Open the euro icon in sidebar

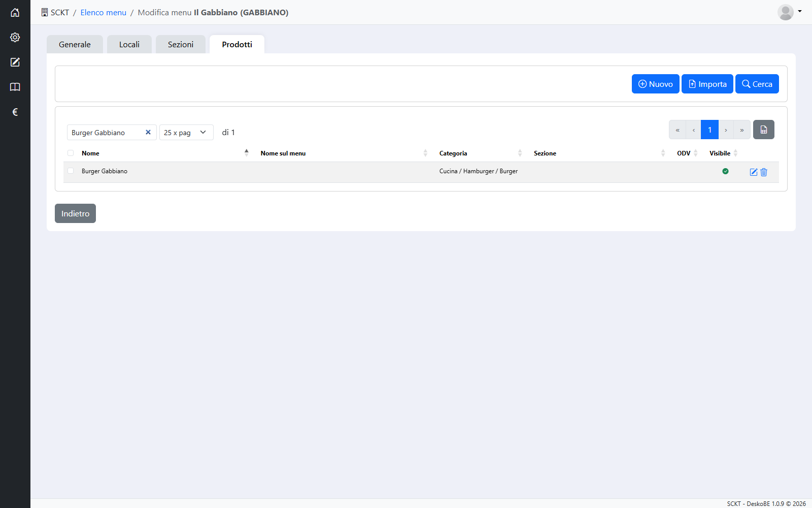pos(15,112)
